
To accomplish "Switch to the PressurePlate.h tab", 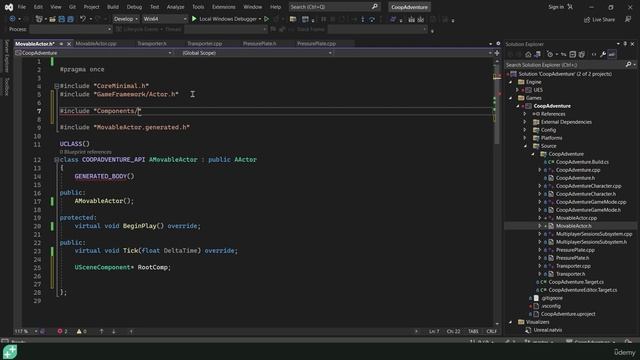I will pyautogui.click(x=260, y=44).
